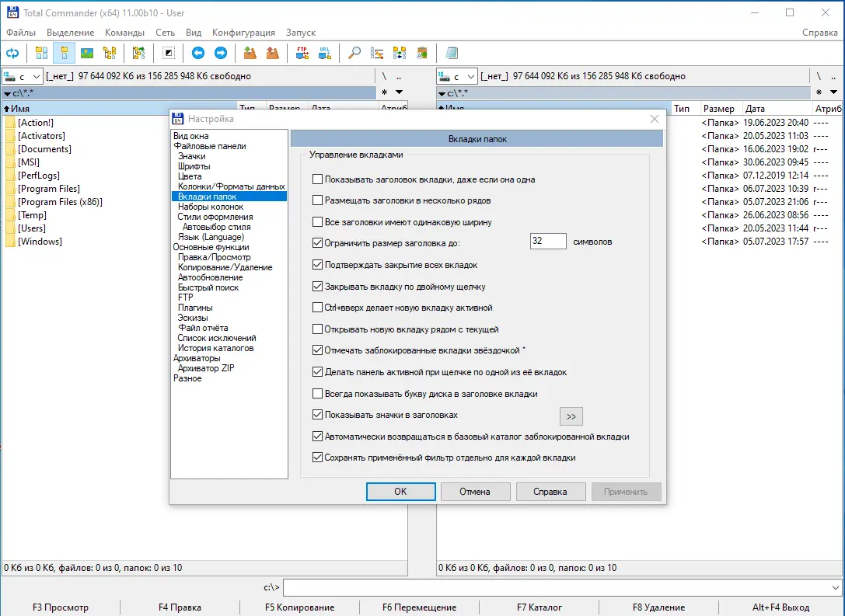Open the Конфигурация menu

243,33
